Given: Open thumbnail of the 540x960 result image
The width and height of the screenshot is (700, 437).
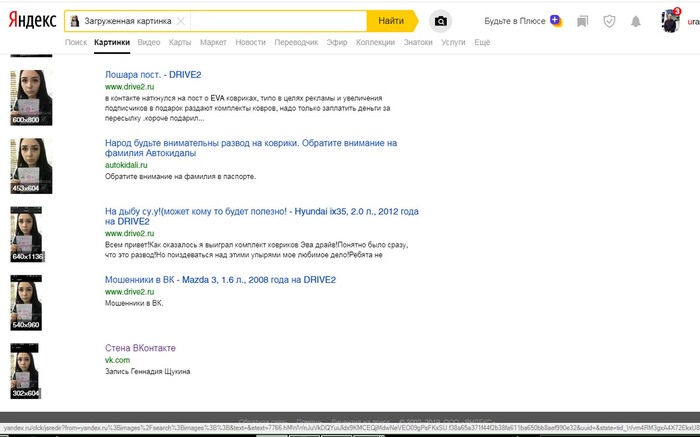Looking at the screenshot, I should (x=26, y=303).
